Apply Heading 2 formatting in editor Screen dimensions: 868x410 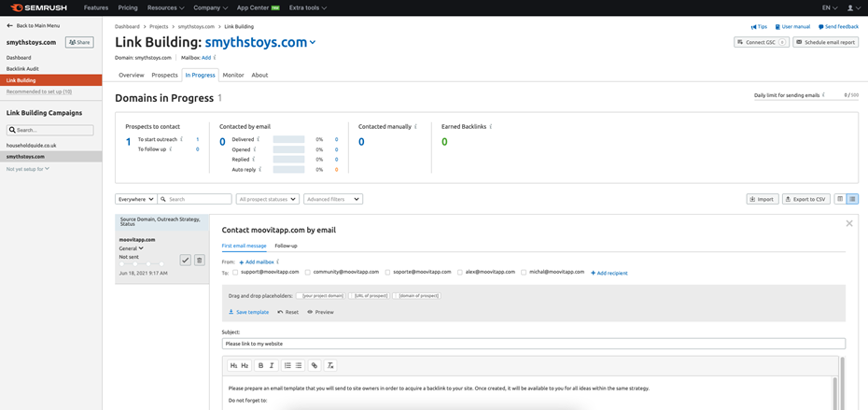coord(245,365)
